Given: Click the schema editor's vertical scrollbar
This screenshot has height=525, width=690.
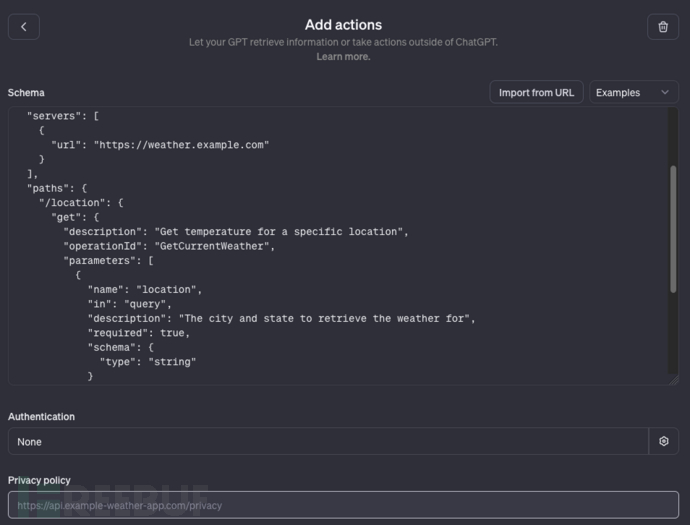Looking at the screenshot, I should coord(673,229).
